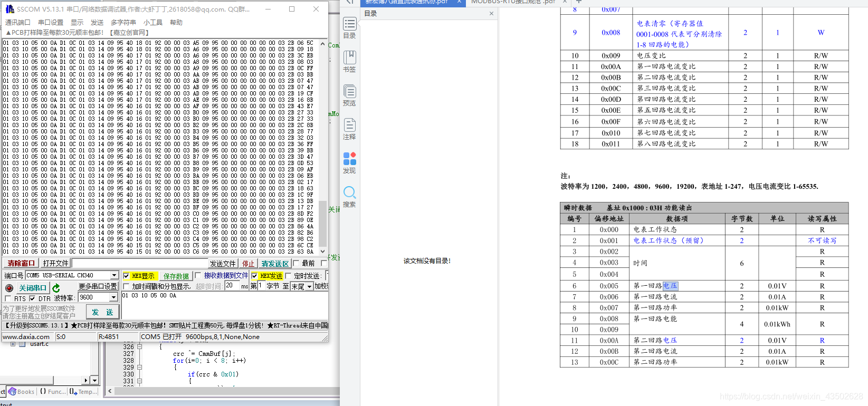Collapse code fold at line 329
Image resolution: width=868 pixels, height=406 pixels.
(139, 367)
